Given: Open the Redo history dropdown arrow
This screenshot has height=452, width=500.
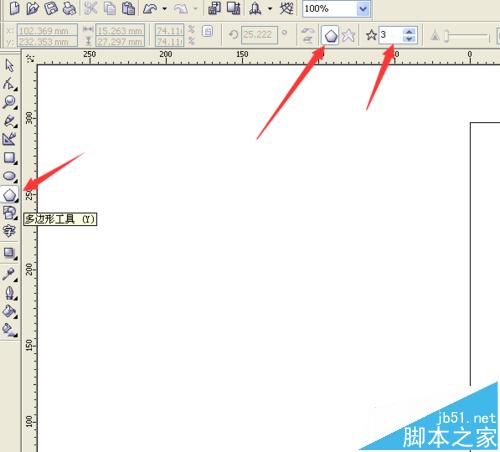Looking at the screenshot, I should pos(195,9).
